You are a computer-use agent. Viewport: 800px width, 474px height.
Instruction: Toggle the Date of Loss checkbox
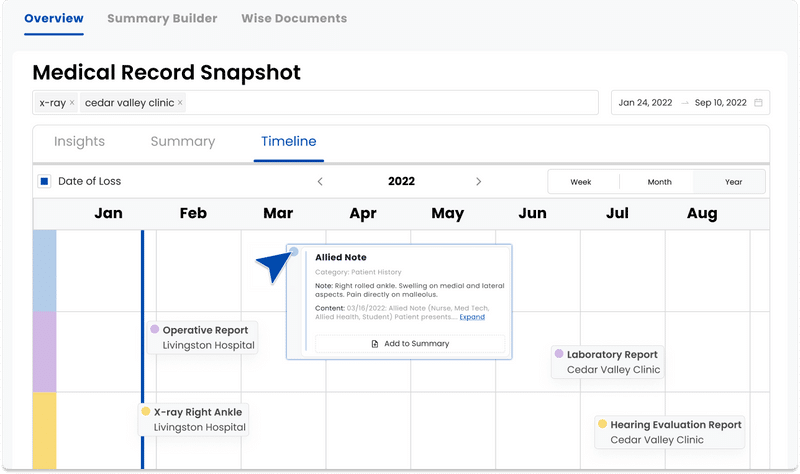tap(44, 182)
